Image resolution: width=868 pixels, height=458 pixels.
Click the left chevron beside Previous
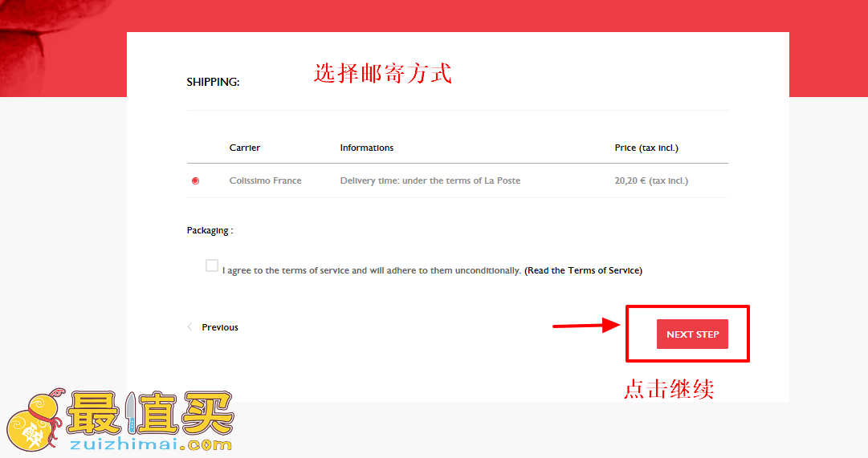coord(189,327)
